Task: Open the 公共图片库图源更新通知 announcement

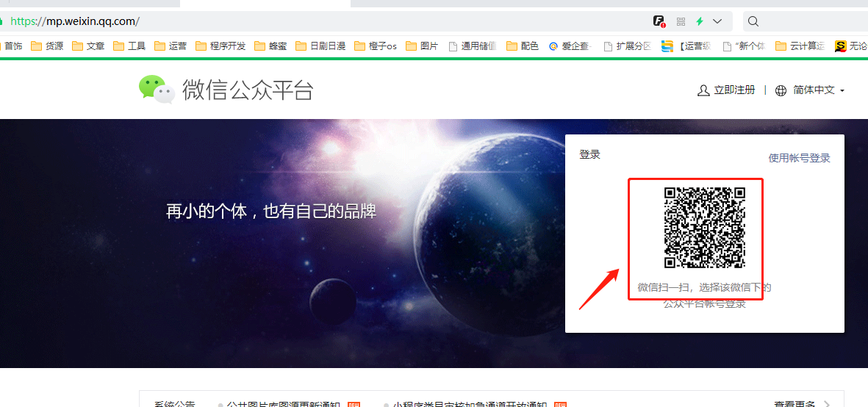Action: pyautogui.click(x=284, y=404)
